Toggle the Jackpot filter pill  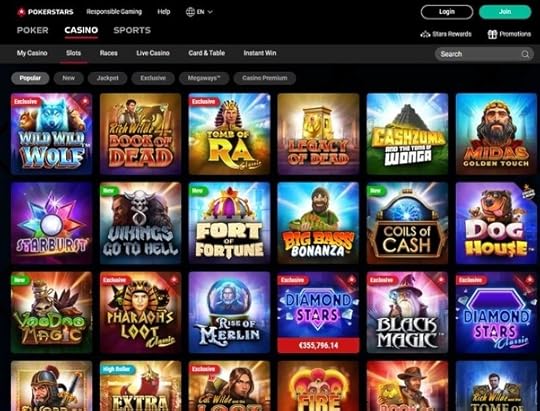pos(107,78)
